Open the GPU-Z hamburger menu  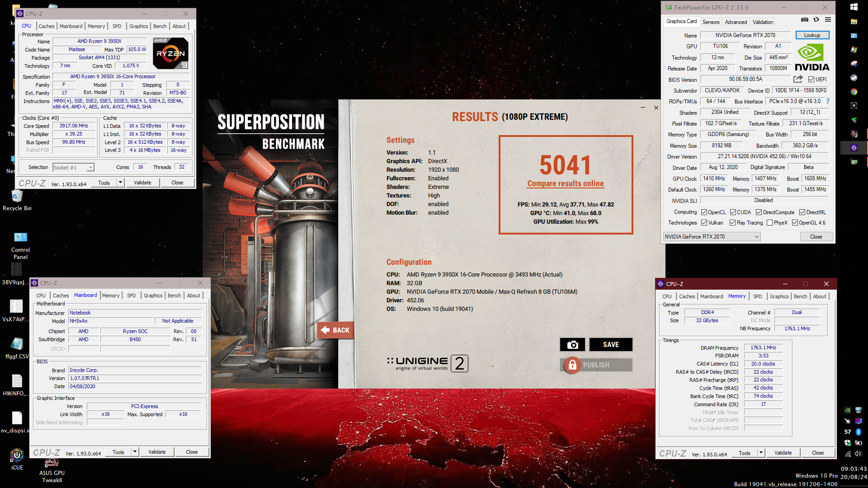tap(828, 20)
